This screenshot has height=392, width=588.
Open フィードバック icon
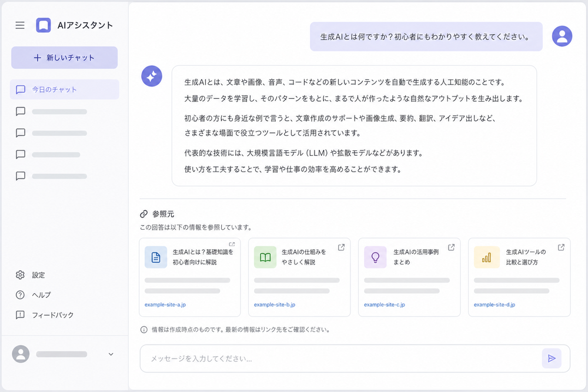tap(20, 315)
